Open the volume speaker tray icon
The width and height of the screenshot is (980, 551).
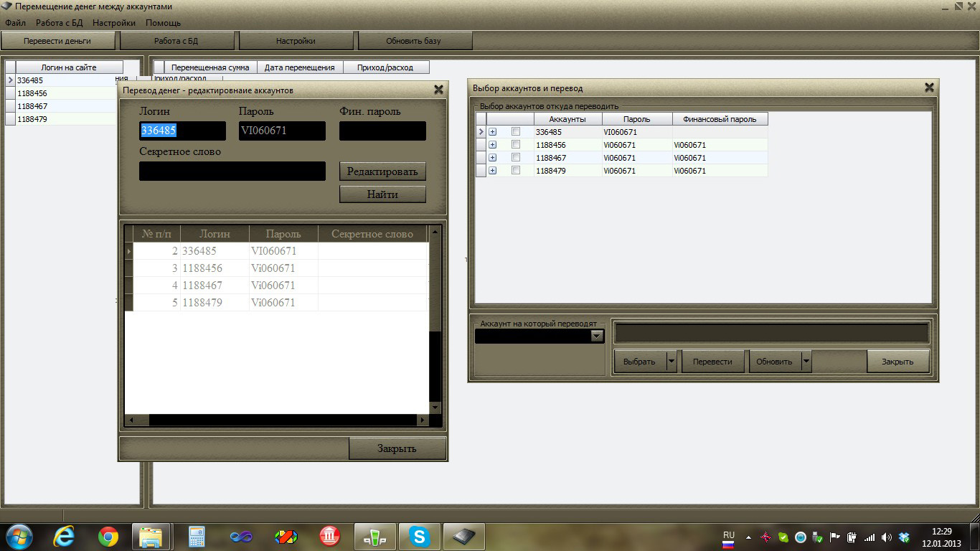(887, 537)
